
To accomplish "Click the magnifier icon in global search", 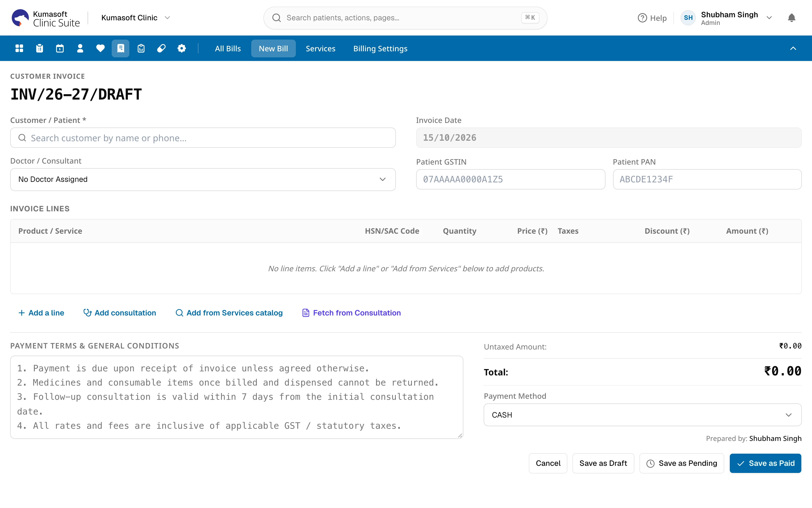I will 277,18.
